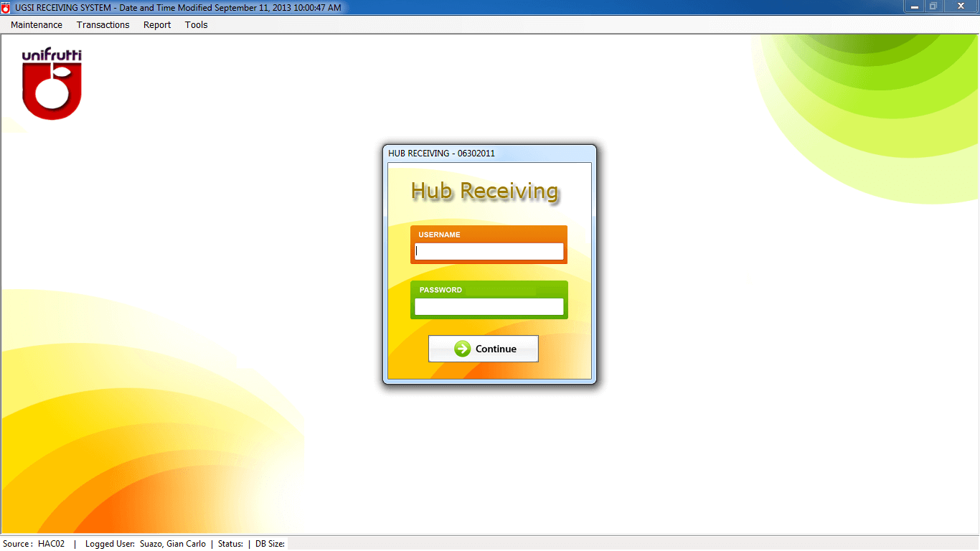Open the Maintenance menu

37,24
